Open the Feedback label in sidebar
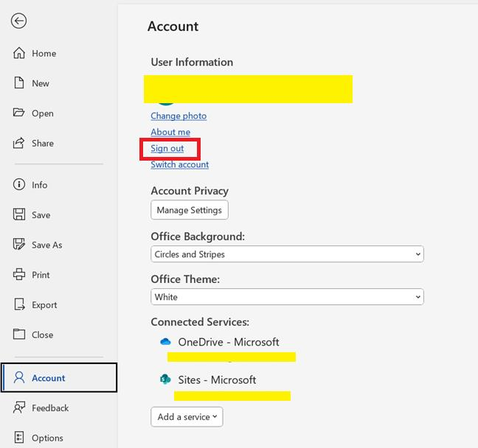 (x=50, y=407)
